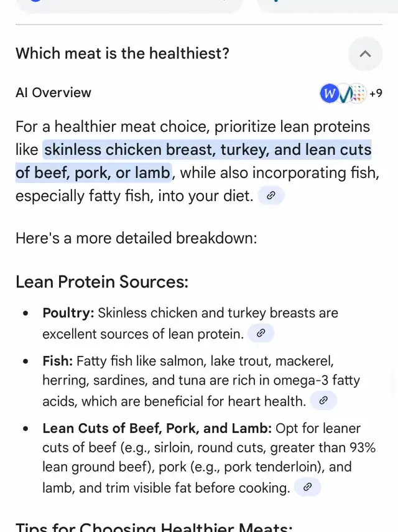Open the blue W source icon
Viewport: 398px width, 532px height.
pos(329,93)
